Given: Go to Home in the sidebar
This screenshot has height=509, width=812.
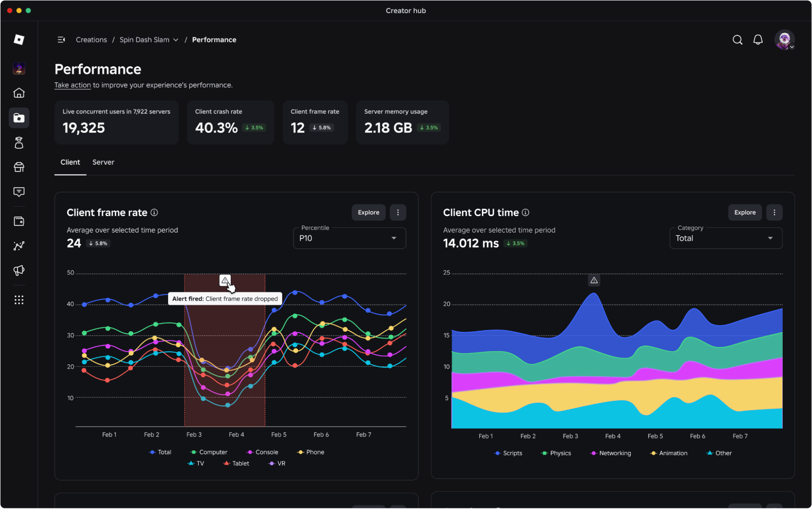Looking at the screenshot, I should [19, 93].
